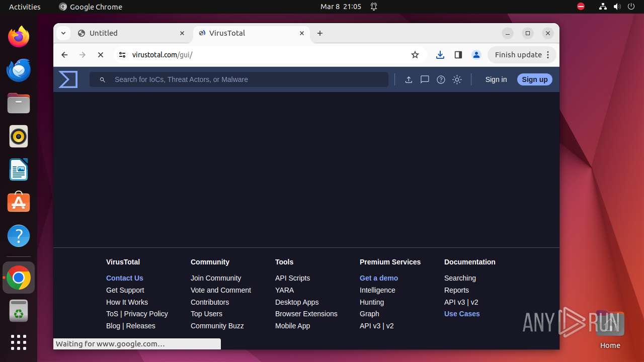Image resolution: width=644 pixels, height=362 pixels.
Task: Click Join Community link
Action: [x=216, y=278]
